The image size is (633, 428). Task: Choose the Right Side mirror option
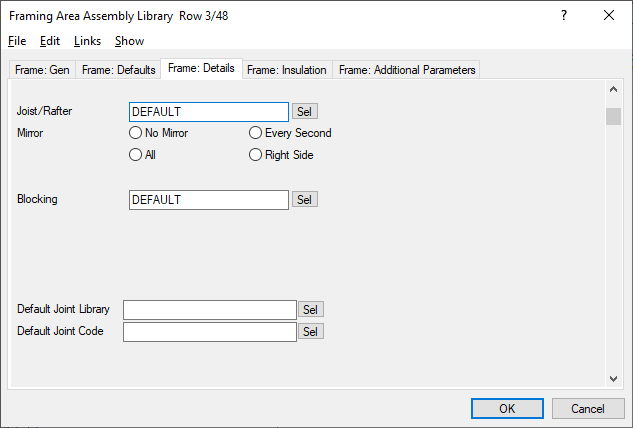256,155
